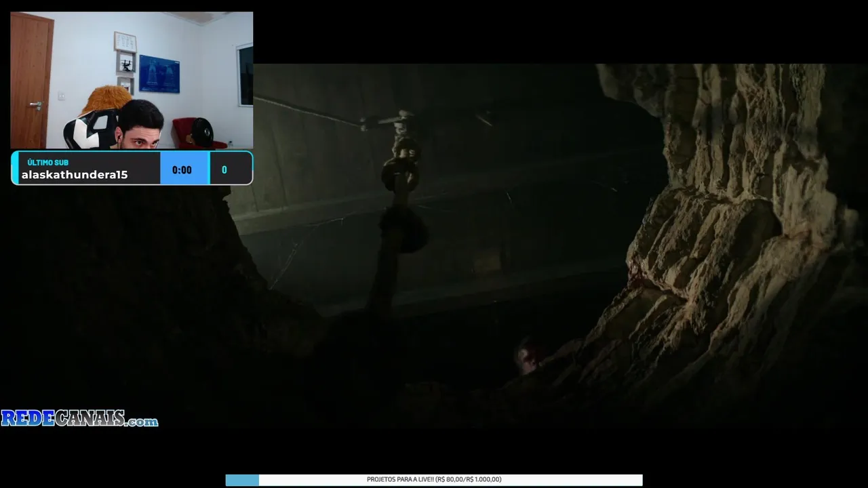Click subscriber name 'alaskathundera15'
The image size is (868, 488).
[75, 175]
